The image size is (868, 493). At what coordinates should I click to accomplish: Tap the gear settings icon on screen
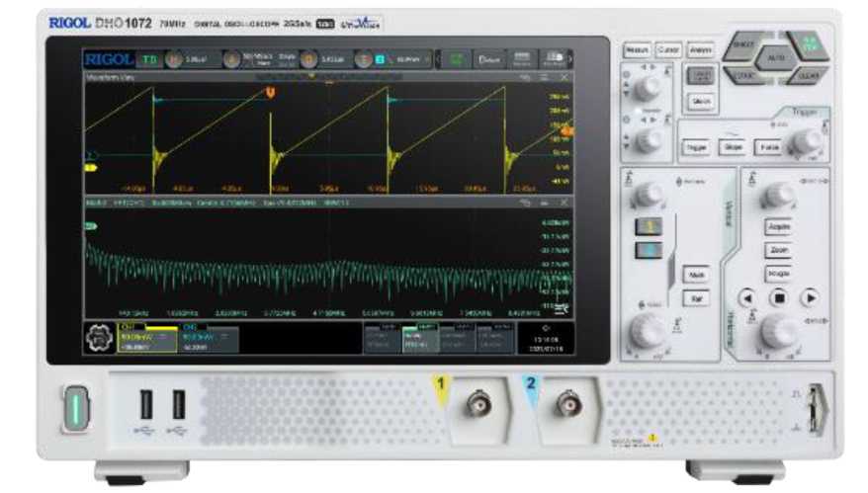(98, 336)
